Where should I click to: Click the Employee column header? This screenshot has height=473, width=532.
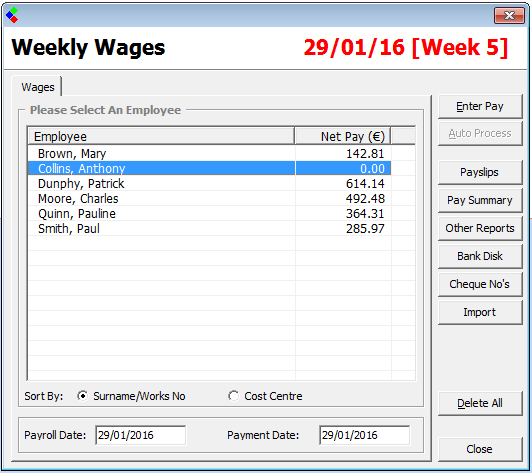(161, 136)
